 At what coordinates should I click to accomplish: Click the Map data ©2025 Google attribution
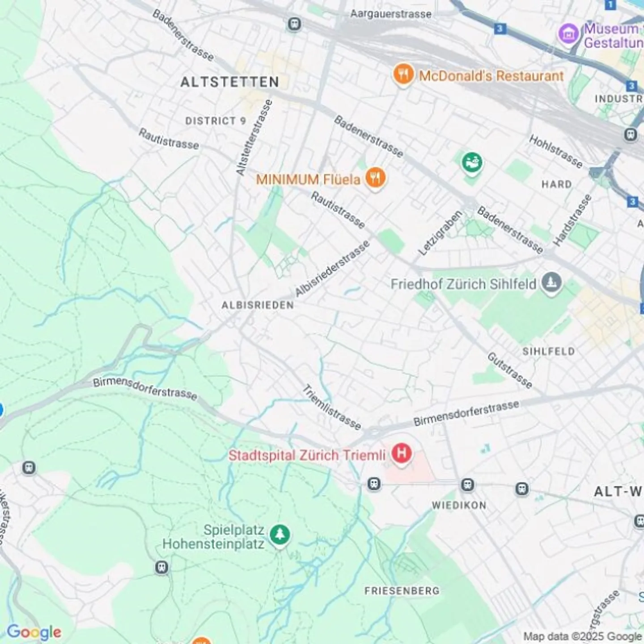click(x=583, y=636)
